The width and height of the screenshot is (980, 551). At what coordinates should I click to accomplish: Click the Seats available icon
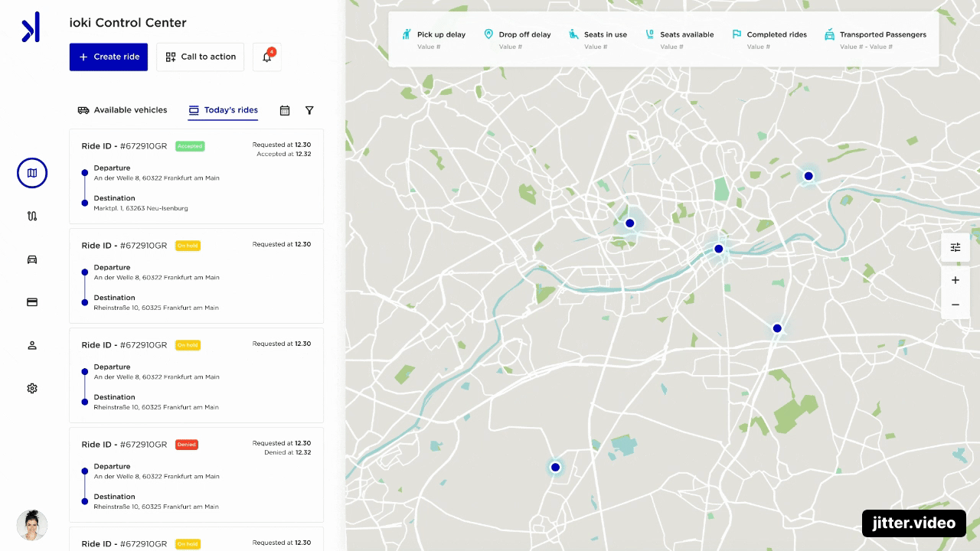point(650,34)
